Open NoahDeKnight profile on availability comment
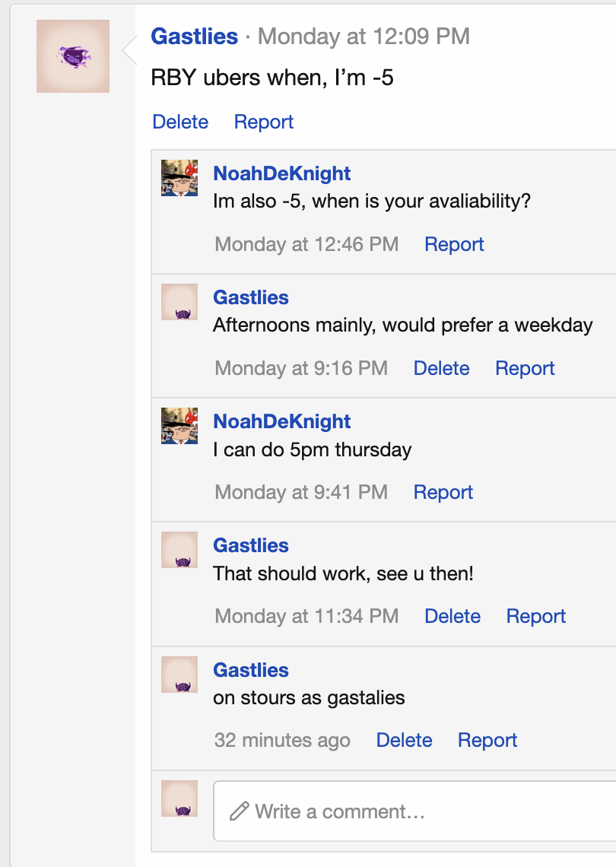The width and height of the screenshot is (616, 867). 282,173
